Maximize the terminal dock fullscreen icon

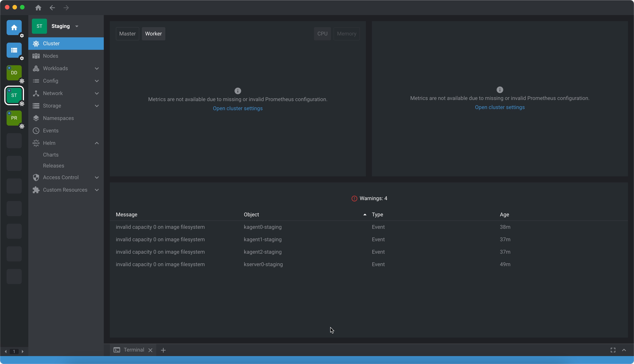(x=613, y=350)
